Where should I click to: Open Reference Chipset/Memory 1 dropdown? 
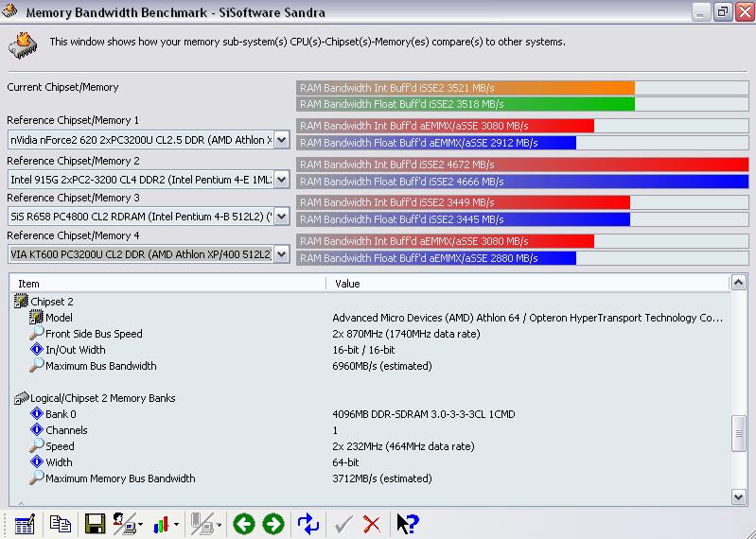click(x=282, y=140)
